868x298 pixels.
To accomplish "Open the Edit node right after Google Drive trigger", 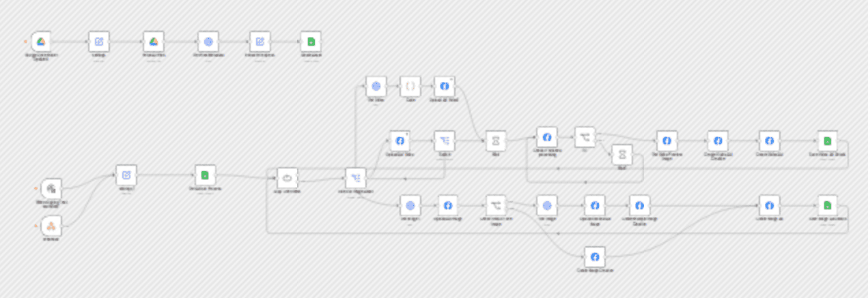I will (98, 42).
